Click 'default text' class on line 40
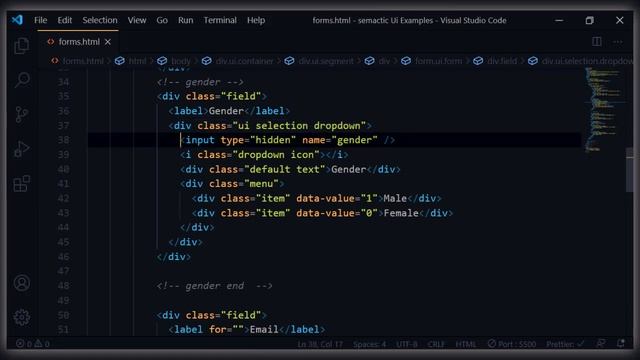This screenshot has width=640, height=360. click(284, 169)
